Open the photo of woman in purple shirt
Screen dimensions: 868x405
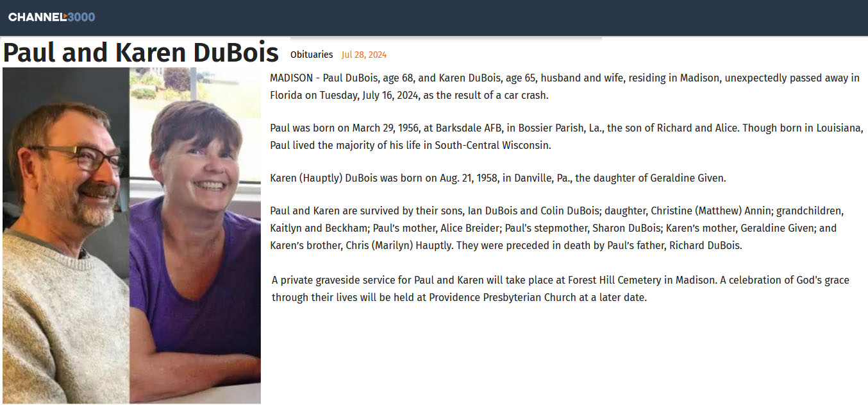click(x=195, y=235)
